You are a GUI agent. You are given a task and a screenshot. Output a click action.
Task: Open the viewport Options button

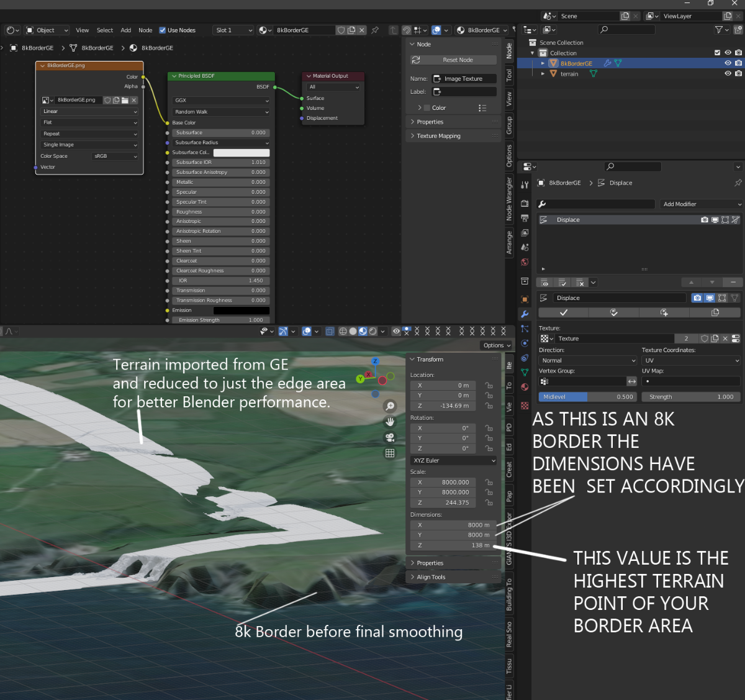point(496,345)
